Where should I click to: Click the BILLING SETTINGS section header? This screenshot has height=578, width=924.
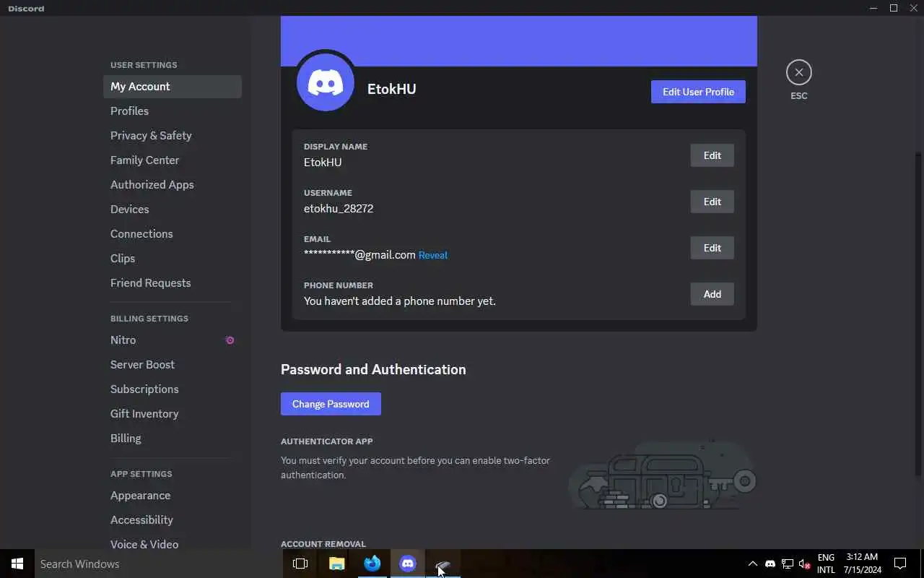coord(149,319)
